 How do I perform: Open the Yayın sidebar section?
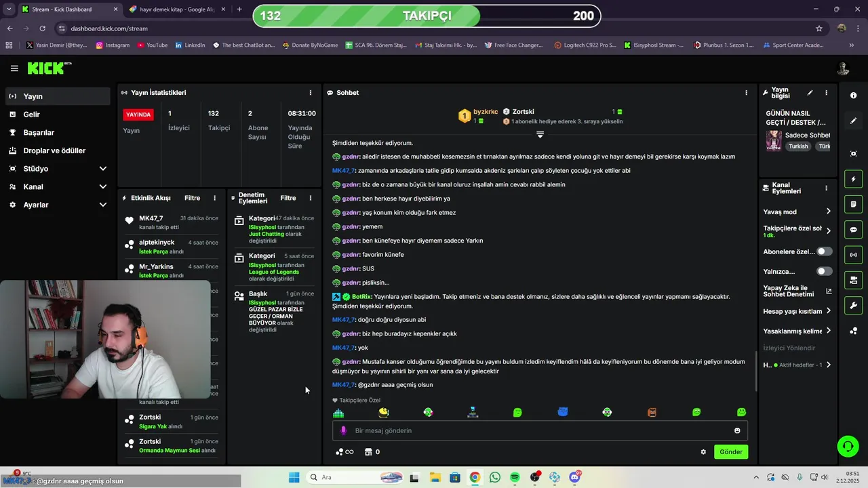tap(56, 96)
